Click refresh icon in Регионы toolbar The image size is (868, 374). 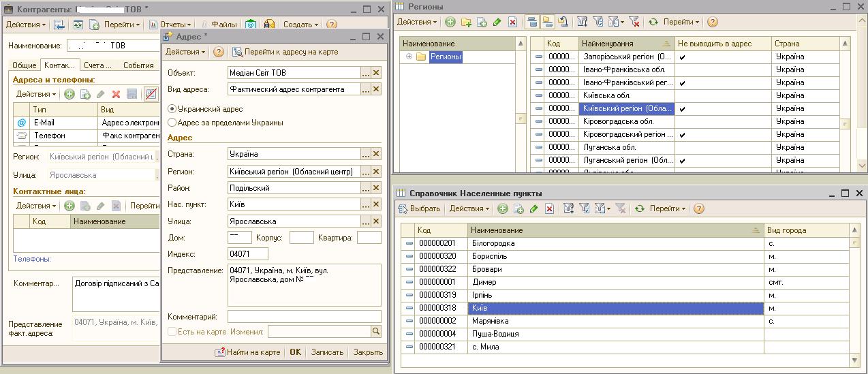click(x=653, y=22)
